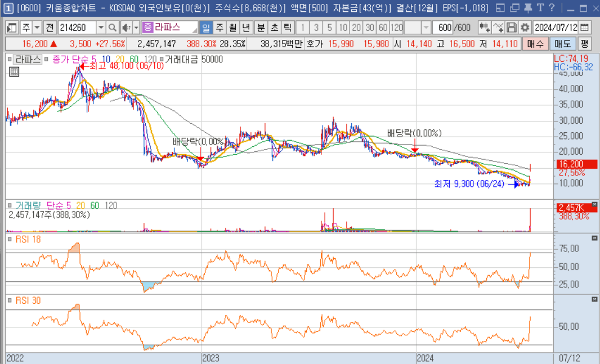Screen dimensions: 600x364
Task: Click the RSI 18 indicator label
Action: coord(28,239)
